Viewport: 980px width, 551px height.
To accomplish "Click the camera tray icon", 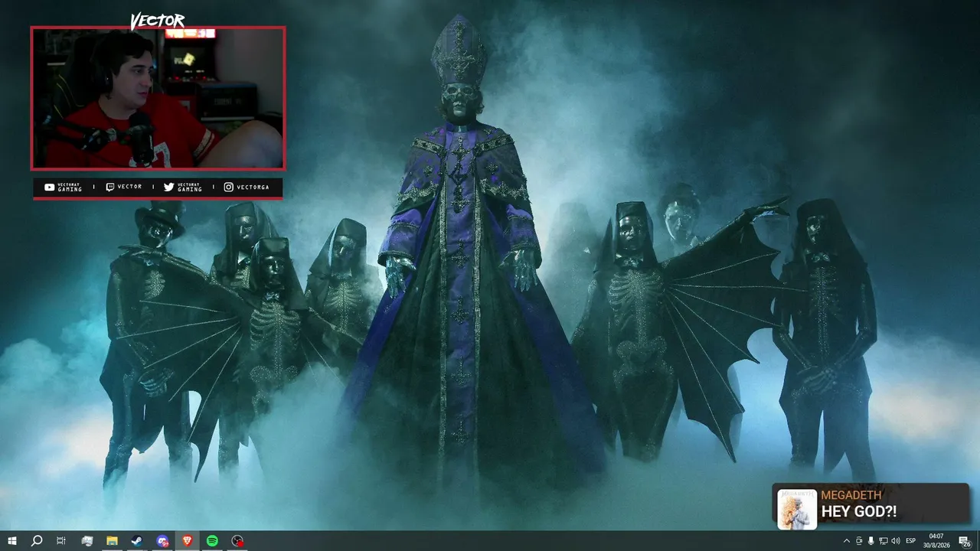I will tap(859, 541).
